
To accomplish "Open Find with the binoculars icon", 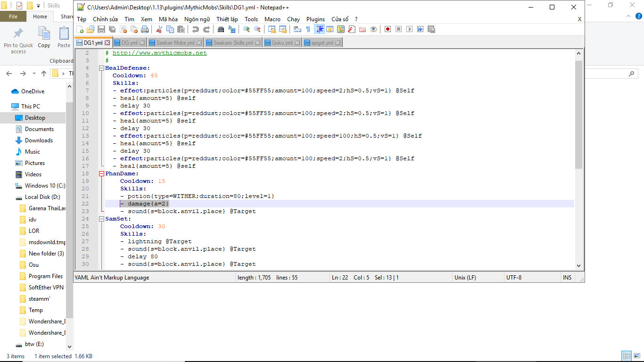I will [x=221, y=29].
